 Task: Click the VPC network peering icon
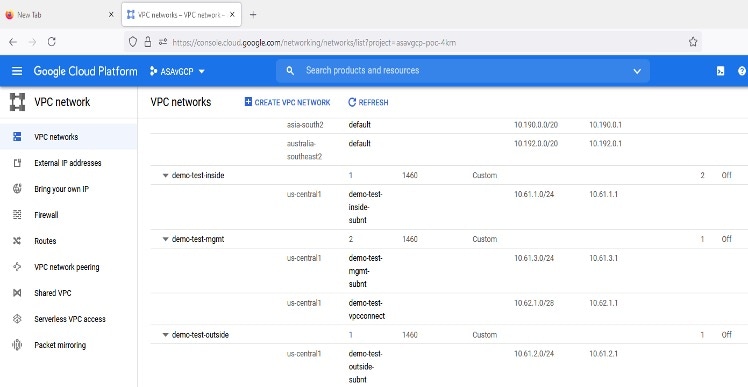click(x=17, y=267)
